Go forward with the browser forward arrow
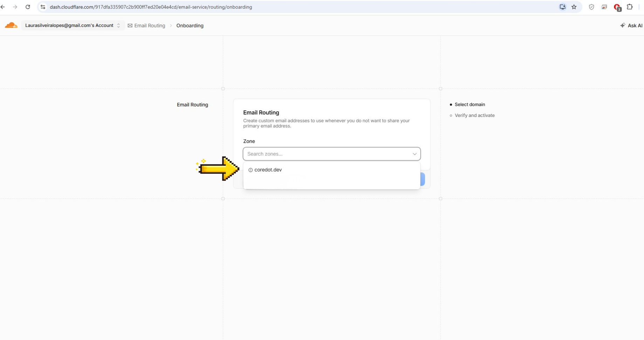Viewport: 644px width, 340px height. 15,7
